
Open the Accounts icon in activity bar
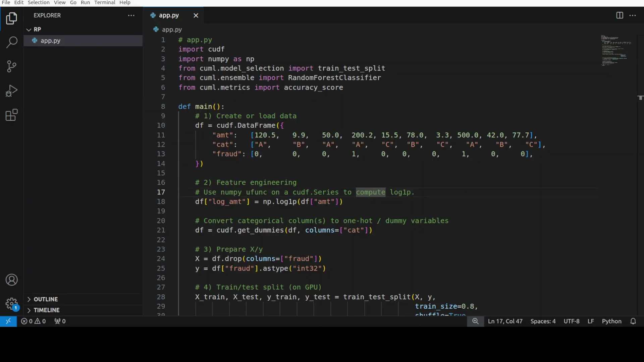tap(11, 280)
